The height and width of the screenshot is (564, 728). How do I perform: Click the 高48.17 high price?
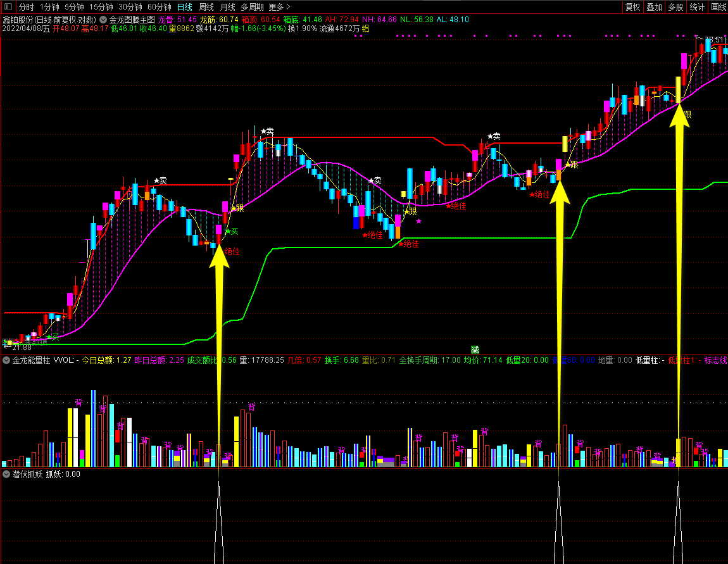tap(95, 28)
